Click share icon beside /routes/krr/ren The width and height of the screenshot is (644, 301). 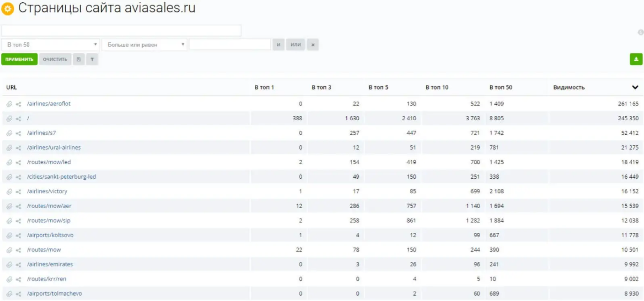(18, 279)
